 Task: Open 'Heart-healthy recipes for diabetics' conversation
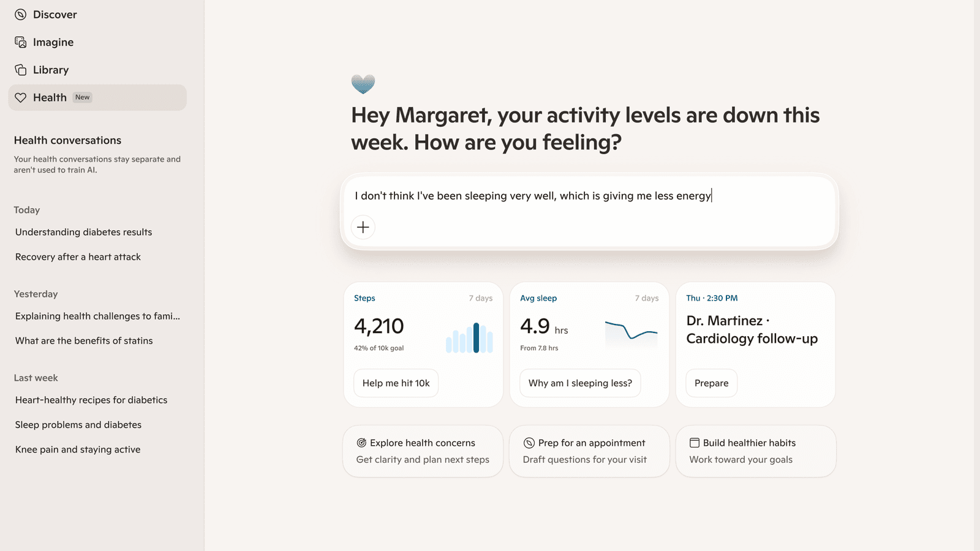[91, 400]
